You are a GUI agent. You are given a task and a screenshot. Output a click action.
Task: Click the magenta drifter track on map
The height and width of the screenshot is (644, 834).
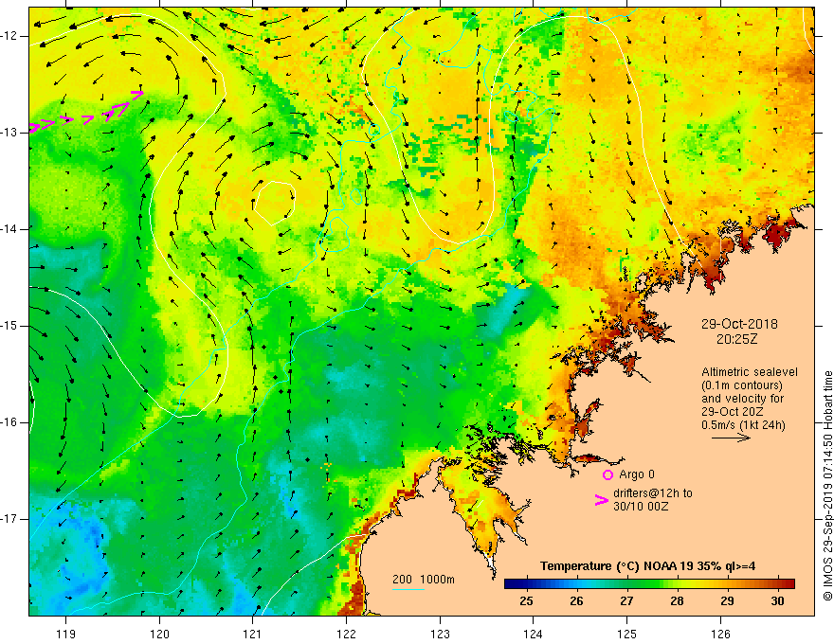85,112
